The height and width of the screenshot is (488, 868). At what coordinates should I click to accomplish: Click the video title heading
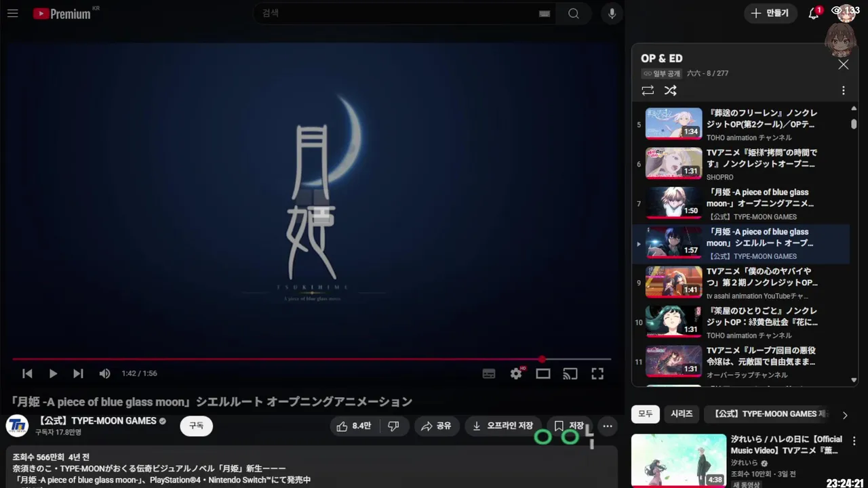pyautogui.click(x=212, y=401)
